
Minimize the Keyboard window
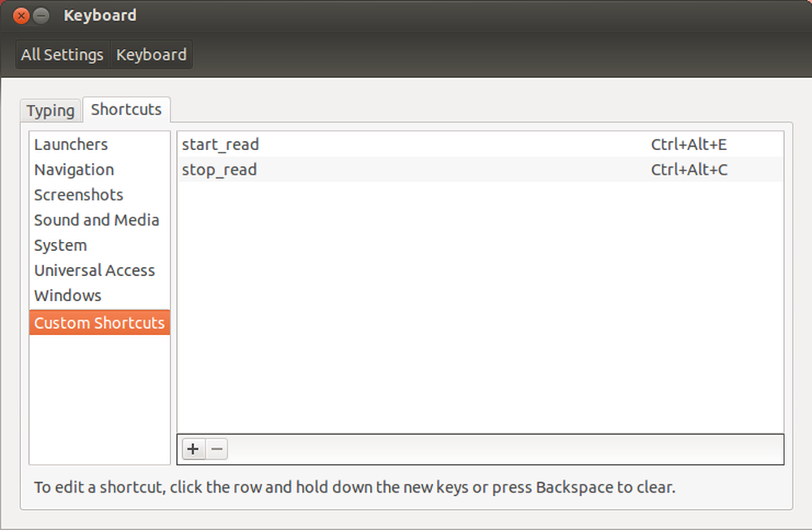coord(41,15)
